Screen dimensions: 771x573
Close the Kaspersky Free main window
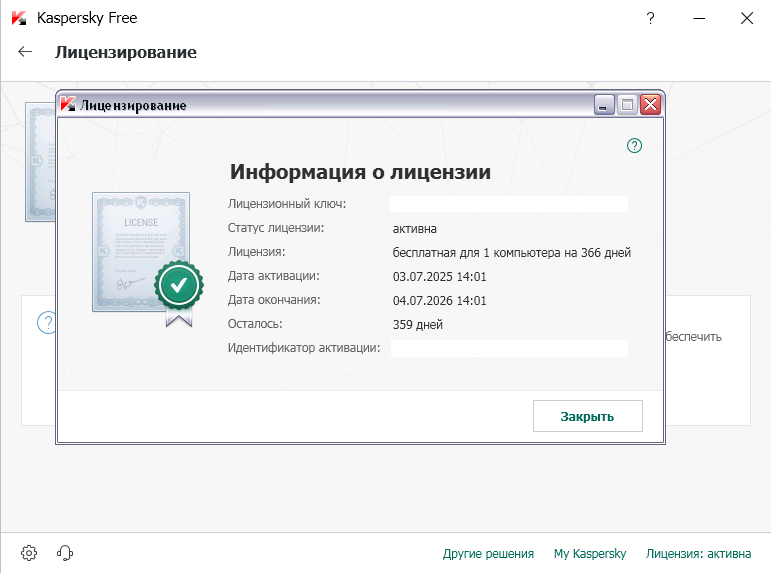[x=746, y=18]
